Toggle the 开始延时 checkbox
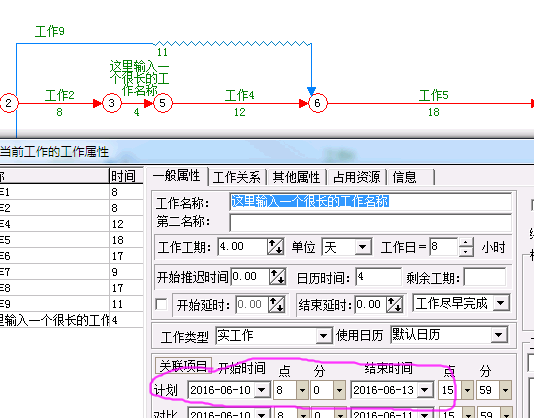The image size is (534, 418). point(161,304)
